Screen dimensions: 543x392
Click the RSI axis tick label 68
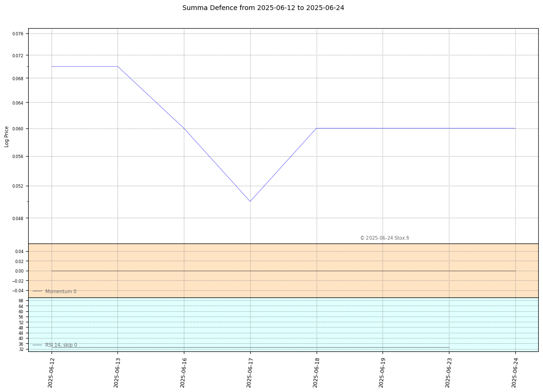(x=21, y=301)
